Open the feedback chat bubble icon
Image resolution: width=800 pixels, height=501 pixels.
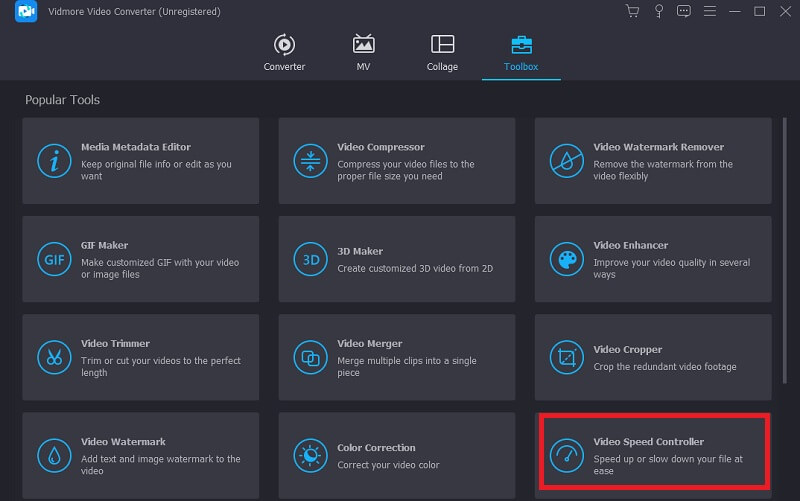[x=684, y=11]
